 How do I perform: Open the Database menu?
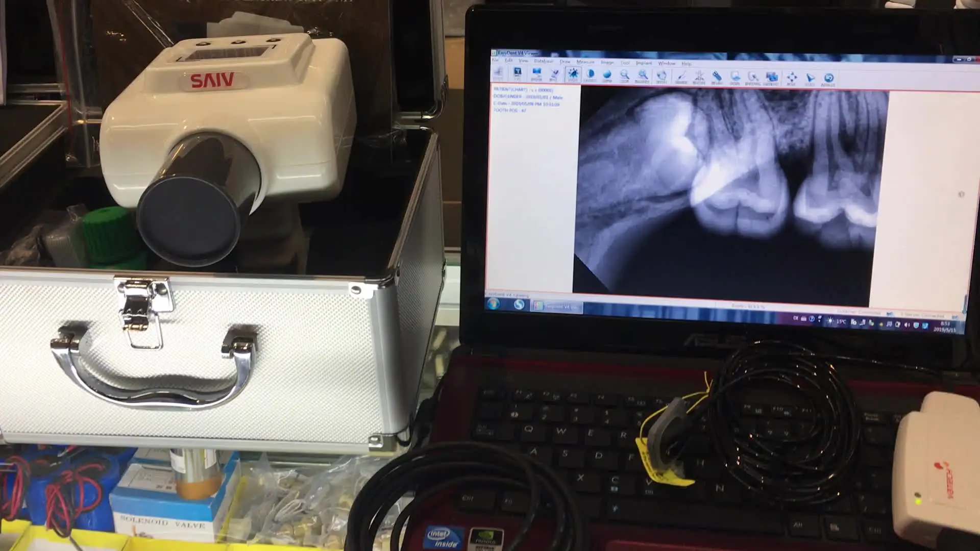tap(543, 61)
